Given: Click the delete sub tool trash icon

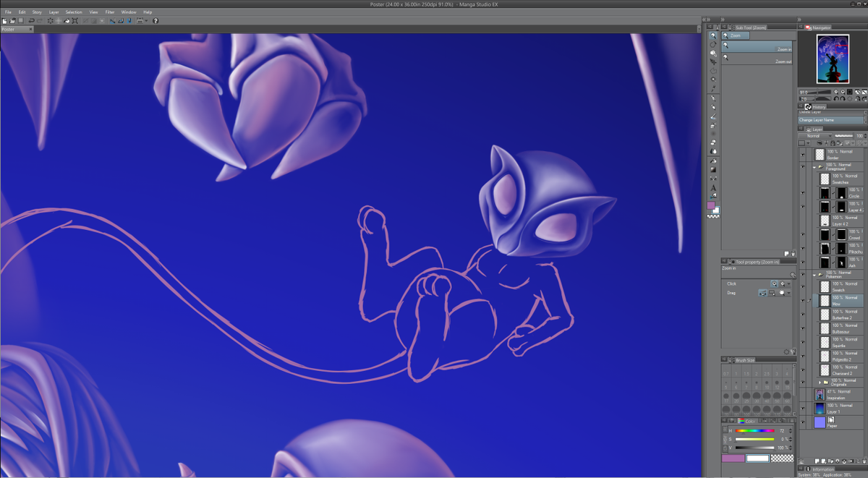Looking at the screenshot, I should (793, 254).
